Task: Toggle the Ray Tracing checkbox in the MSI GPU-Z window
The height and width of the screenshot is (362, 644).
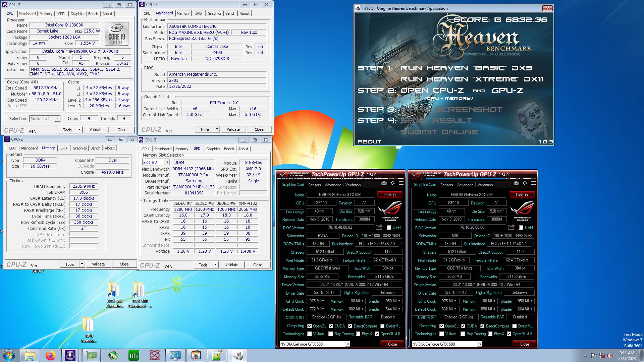Action: [463, 334]
